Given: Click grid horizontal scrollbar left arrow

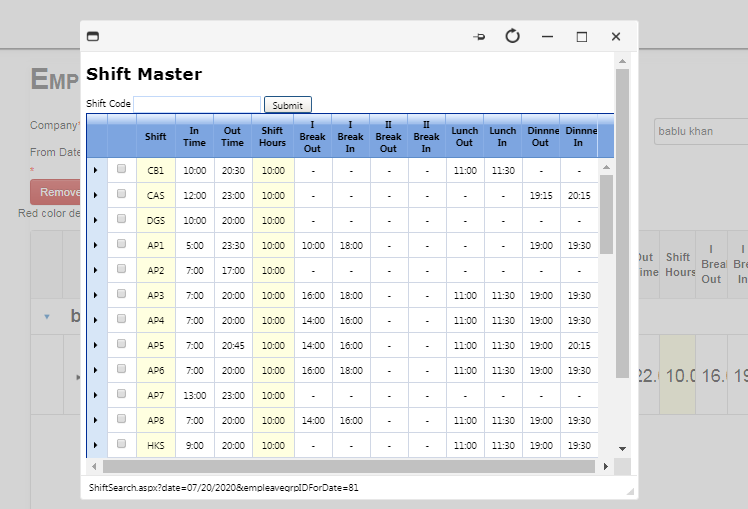Looking at the screenshot, I should click(94, 466).
